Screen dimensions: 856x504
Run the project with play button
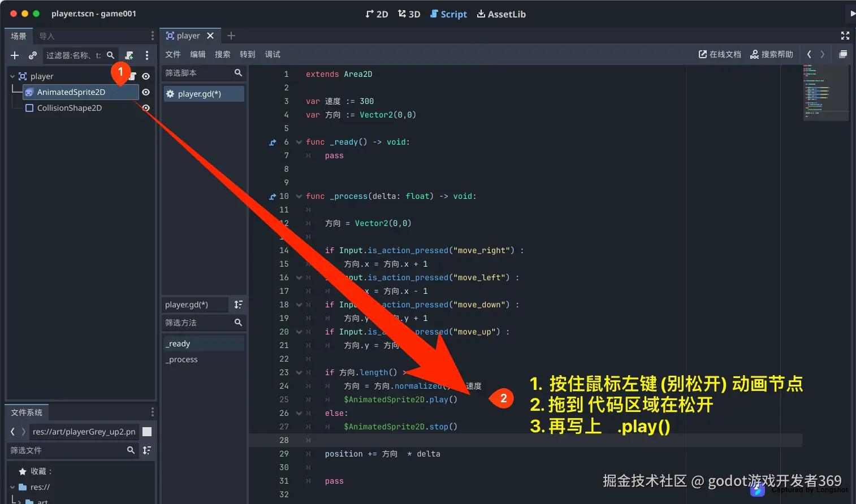(853, 14)
